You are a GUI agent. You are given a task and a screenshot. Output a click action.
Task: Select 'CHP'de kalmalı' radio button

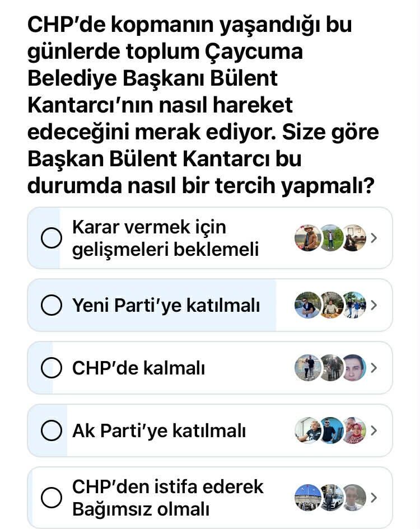tap(52, 368)
